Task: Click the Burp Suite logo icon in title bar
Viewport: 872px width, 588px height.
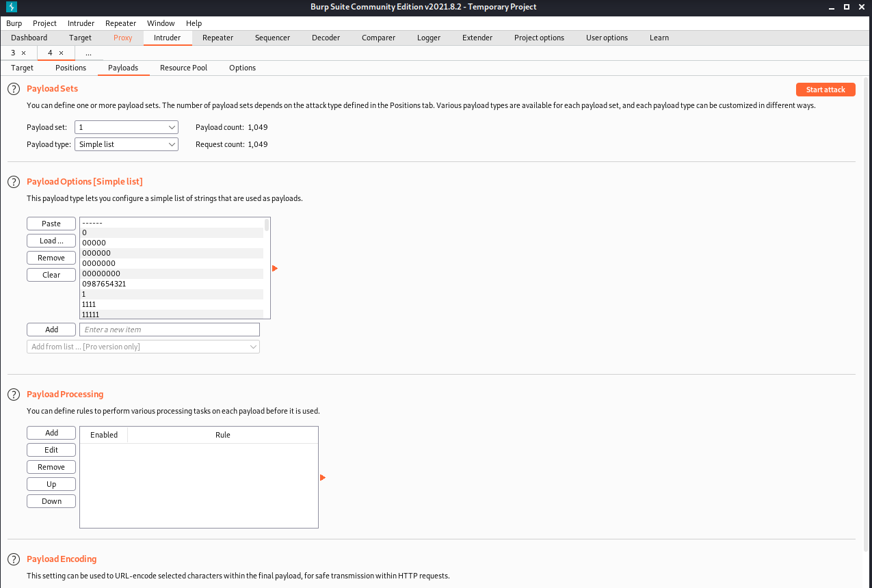Action: [10, 7]
